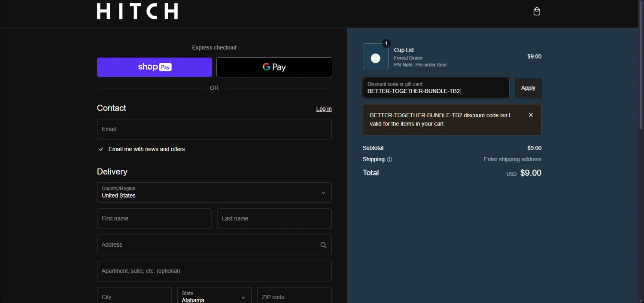The image size is (644, 303).
Task: Open the State dropdown
Action: click(214, 297)
